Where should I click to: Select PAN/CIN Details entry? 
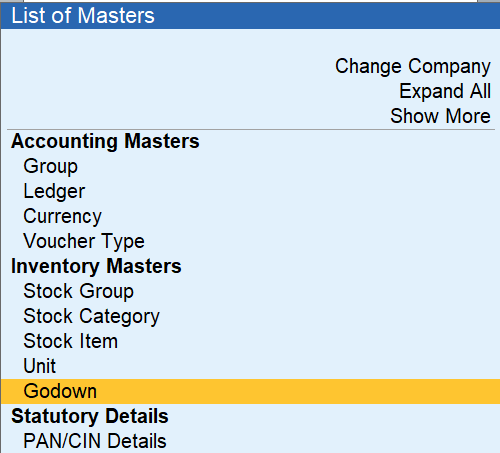pyautogui.click(x=95, y=441)
